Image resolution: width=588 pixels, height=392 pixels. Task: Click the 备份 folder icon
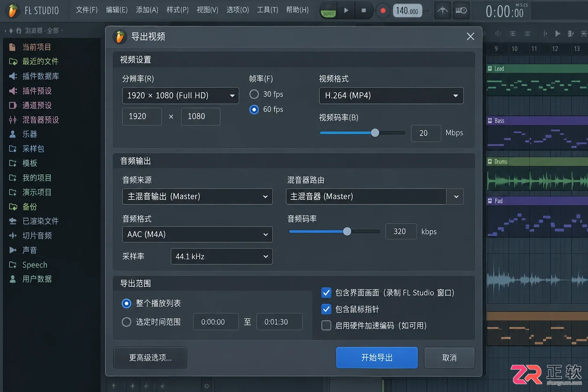[x=13, y=207]
